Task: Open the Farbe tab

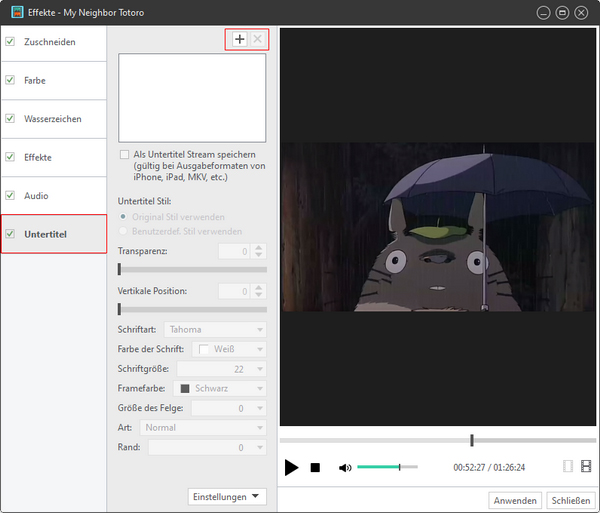Action: (x=54, y=81)
